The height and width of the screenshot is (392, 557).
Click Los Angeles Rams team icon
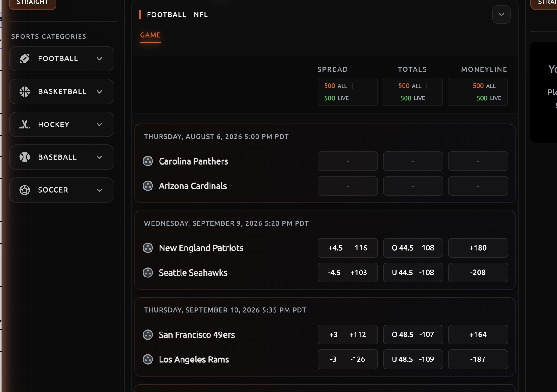[148, 359]
